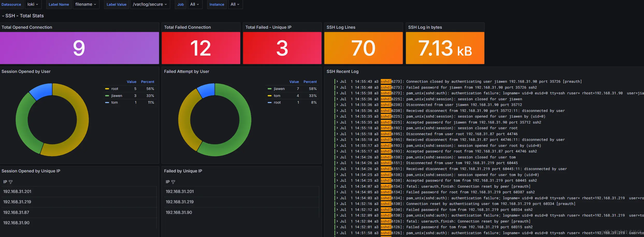The height and width of the screenshot is (237, 644).
Task: Expand the 14:52:16 Connection reset log line
Action: (x=337, y=204)
